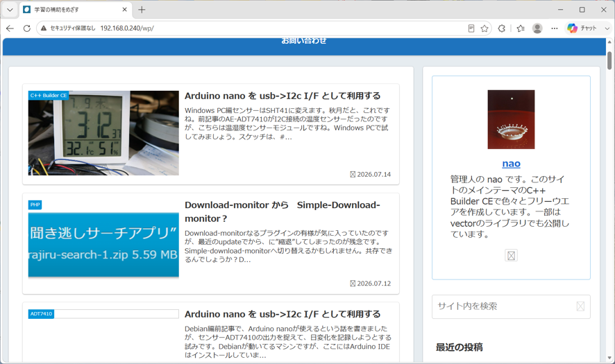This screenshot has height=364, width=615.
Task: Click the ADT7410 category label
Action: (41, 314)
